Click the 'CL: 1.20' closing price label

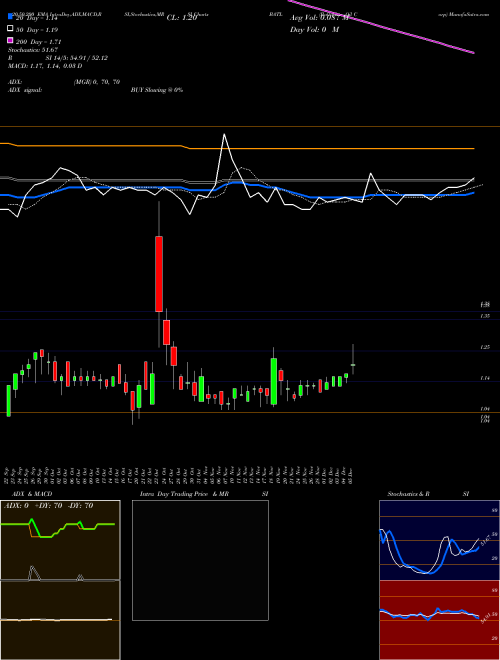click(182, 18)
